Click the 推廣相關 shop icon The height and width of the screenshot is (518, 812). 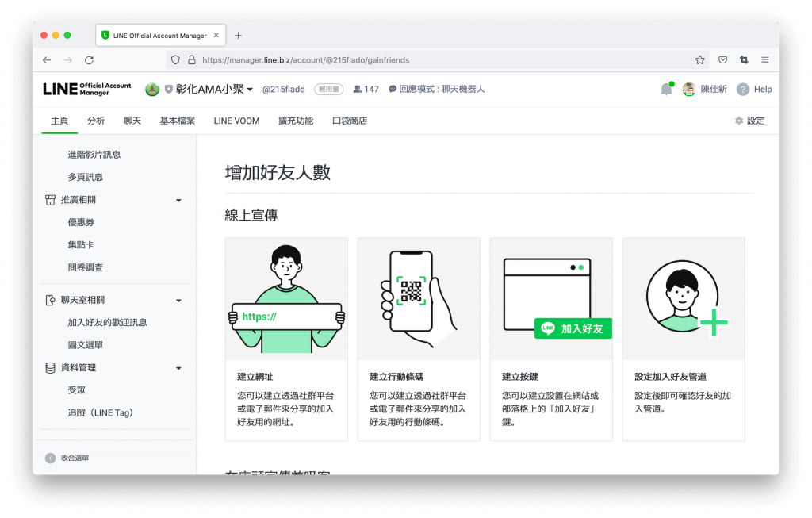pos(50,200)
